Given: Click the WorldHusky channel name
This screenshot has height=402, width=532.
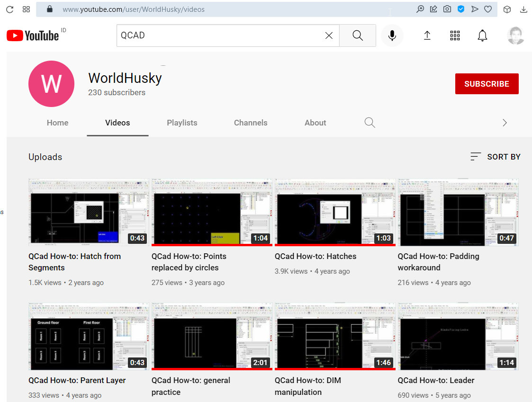Looking at the screenshot, I should [x=125, y=78].
